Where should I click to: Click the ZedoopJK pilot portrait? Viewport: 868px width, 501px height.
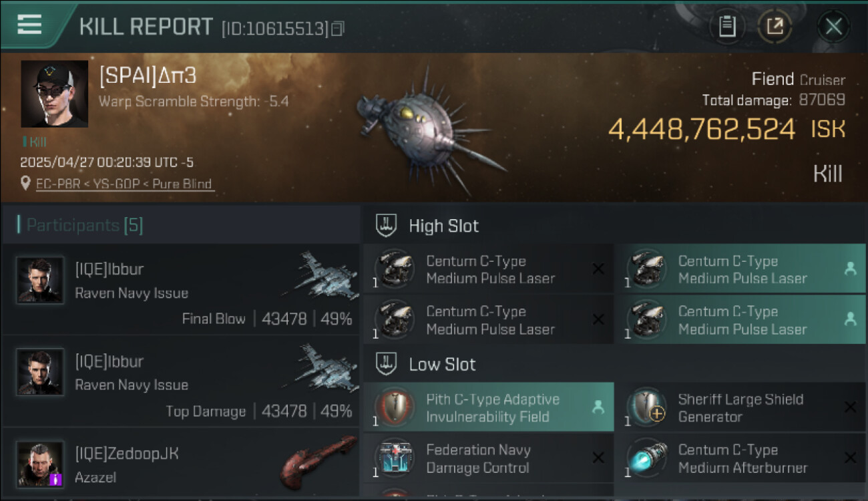click(41, 463)
